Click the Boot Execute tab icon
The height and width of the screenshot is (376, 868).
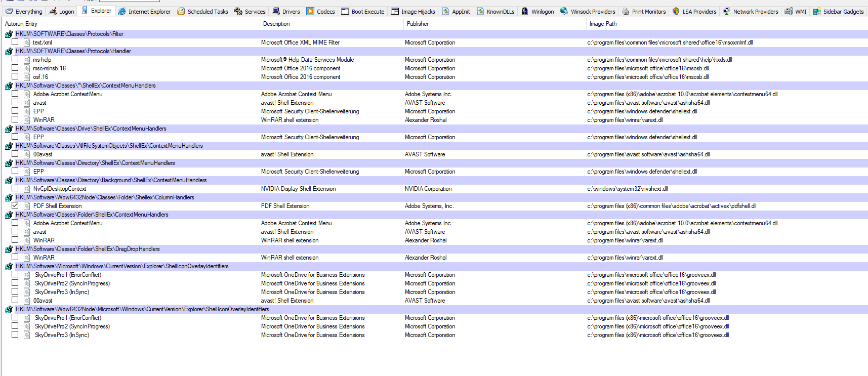coord(345,11)
